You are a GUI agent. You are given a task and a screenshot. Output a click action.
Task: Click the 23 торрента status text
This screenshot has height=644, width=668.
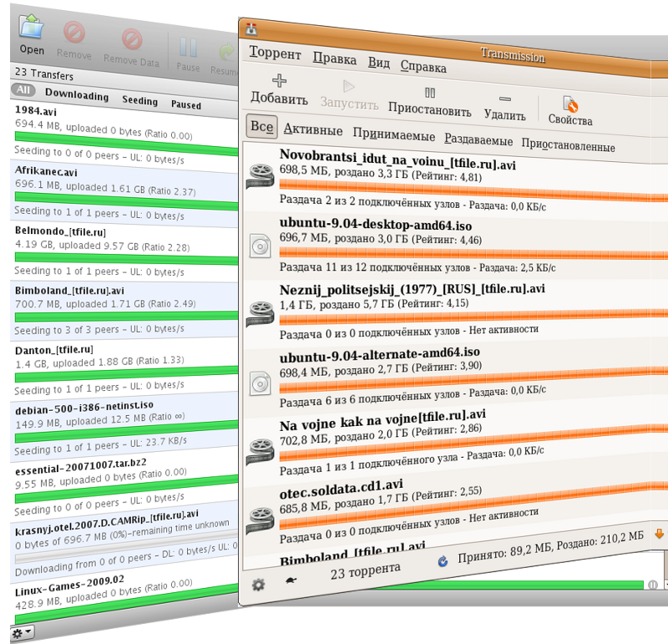(366, 571)
